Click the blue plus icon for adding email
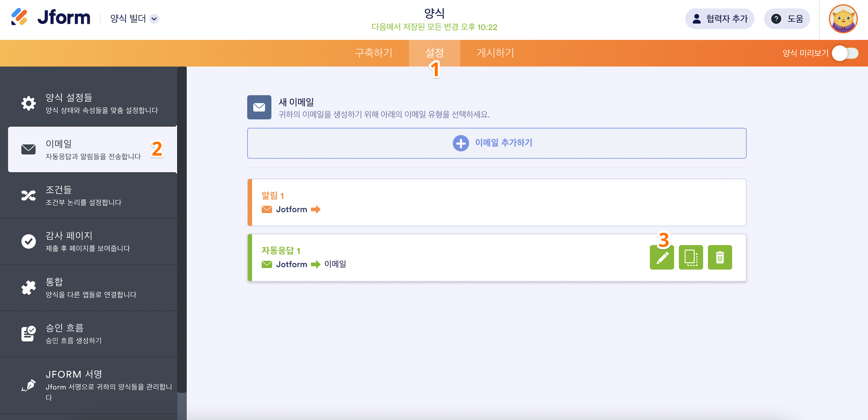This screenshot has height=420, width=868. 460,143
